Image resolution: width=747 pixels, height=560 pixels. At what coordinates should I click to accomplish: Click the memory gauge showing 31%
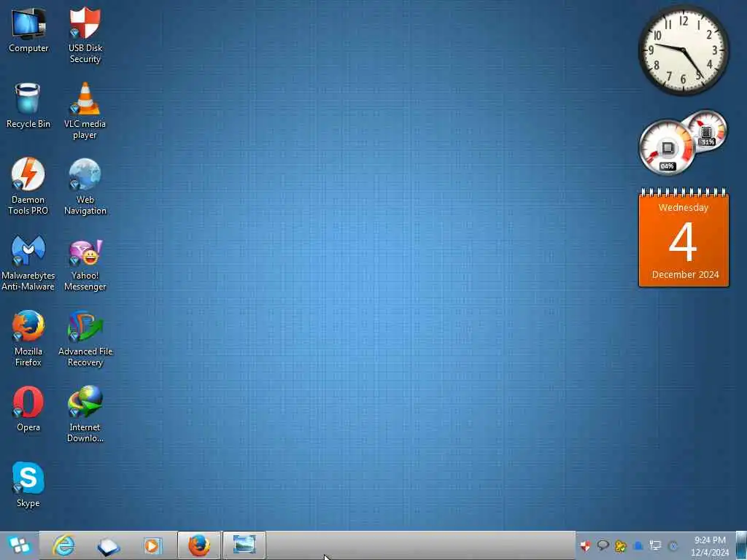click(x=708, y=131)
